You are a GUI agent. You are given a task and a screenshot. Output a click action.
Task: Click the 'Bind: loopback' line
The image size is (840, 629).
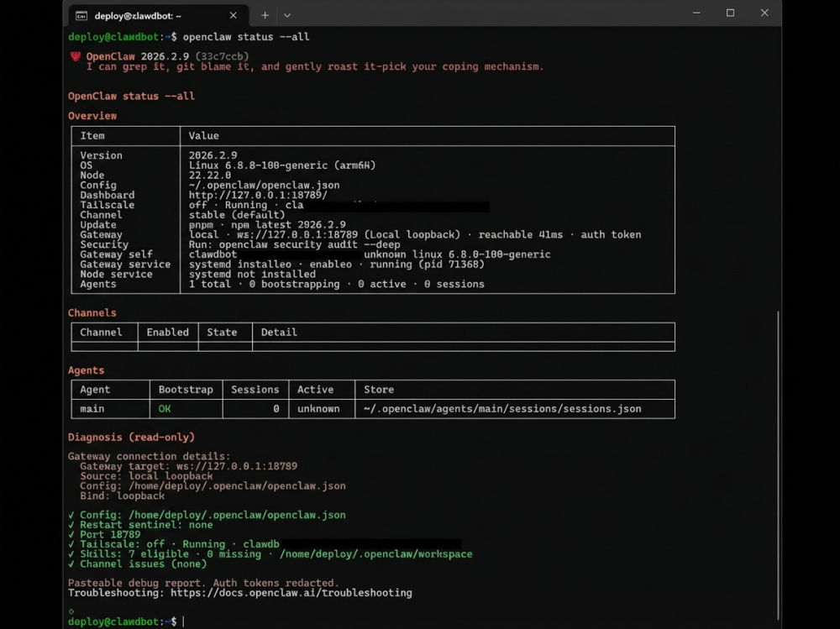122,495
